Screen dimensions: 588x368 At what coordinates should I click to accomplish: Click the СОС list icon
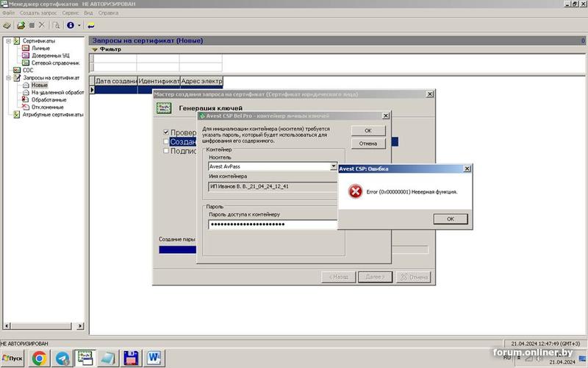(17, 70)
